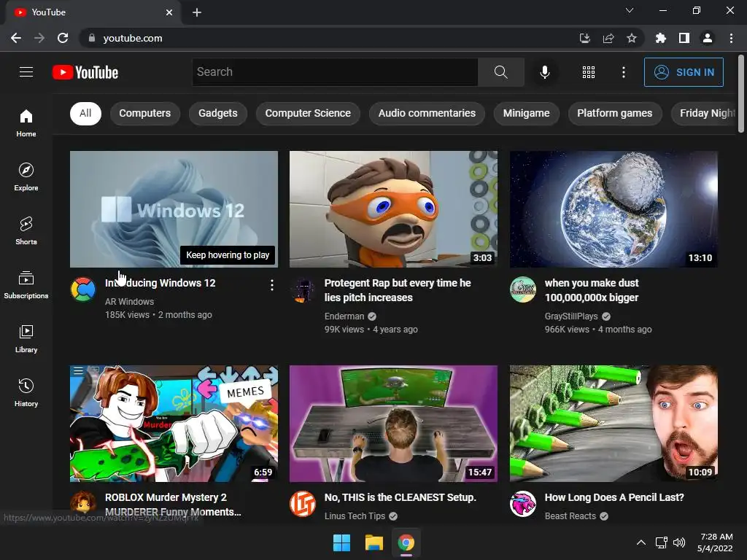Open YouTube settings three-dot menu
Viewport: 747px width, 560px height.
(623, 72)
